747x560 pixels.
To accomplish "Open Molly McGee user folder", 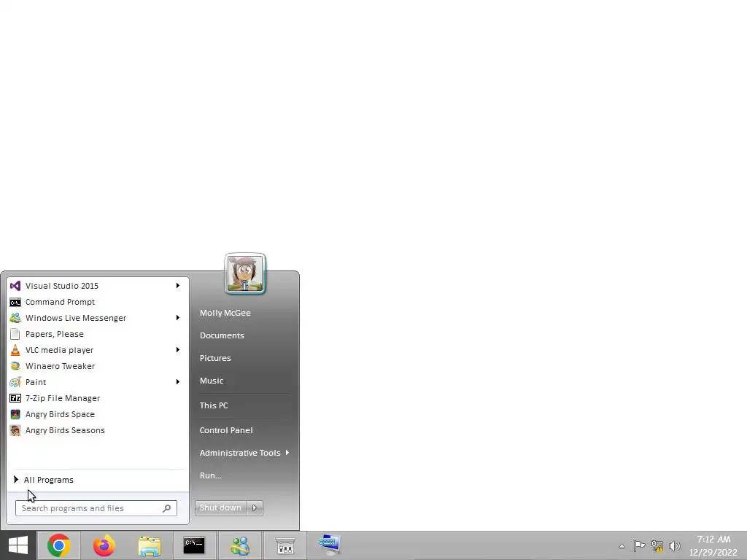I will [x=225, y=313].
